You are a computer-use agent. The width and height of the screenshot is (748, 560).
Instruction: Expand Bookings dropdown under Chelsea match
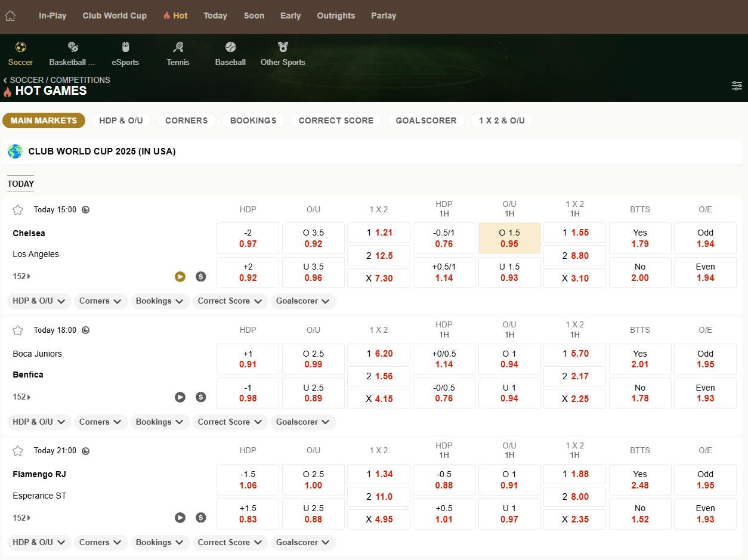point(160,301)
